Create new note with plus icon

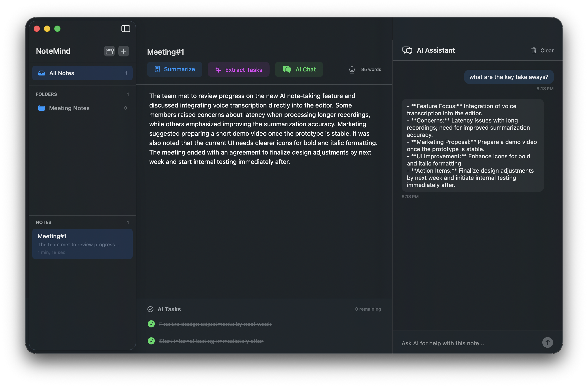(123, 51)
